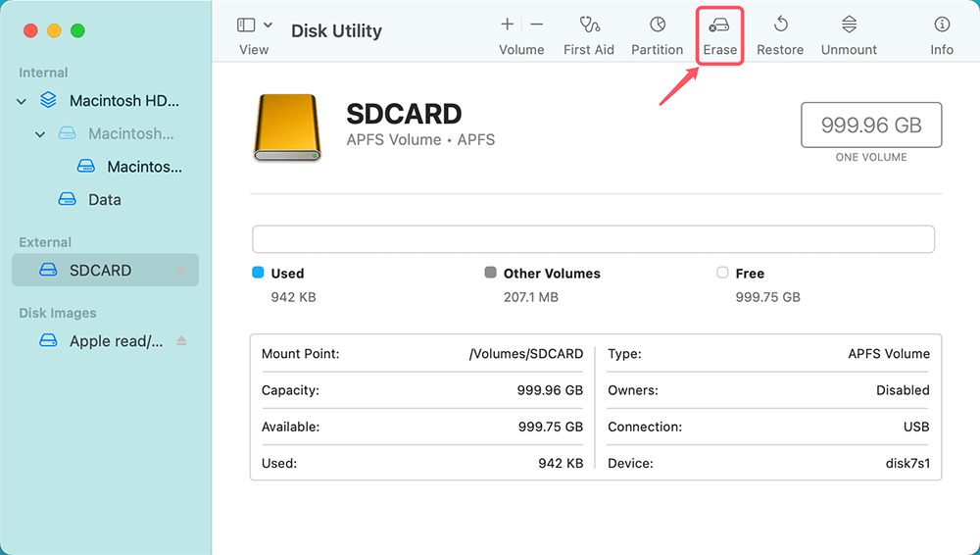Click the Restore toolbar icon

click(780, 25)
